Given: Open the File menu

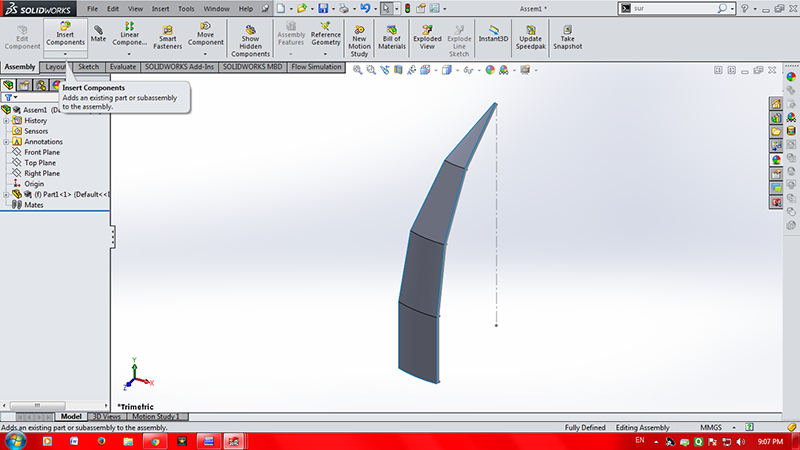Looking at the screenshot, I should 92,9.
